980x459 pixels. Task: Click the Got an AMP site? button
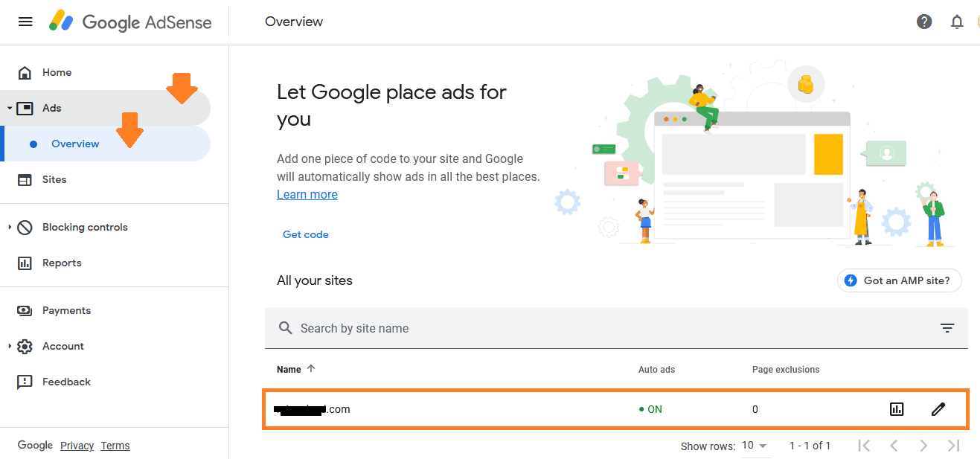click(900, 280)
